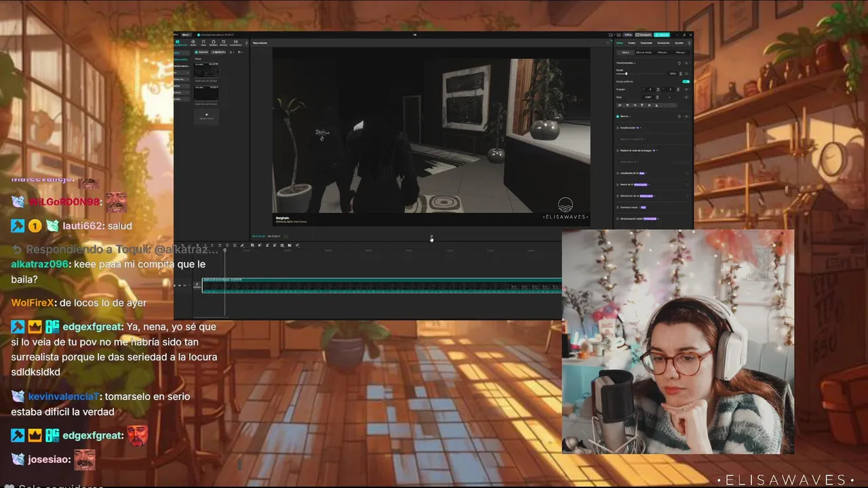Select the second imported video clip thumbnail
868x488 pixels.
[x=207, y=94]
